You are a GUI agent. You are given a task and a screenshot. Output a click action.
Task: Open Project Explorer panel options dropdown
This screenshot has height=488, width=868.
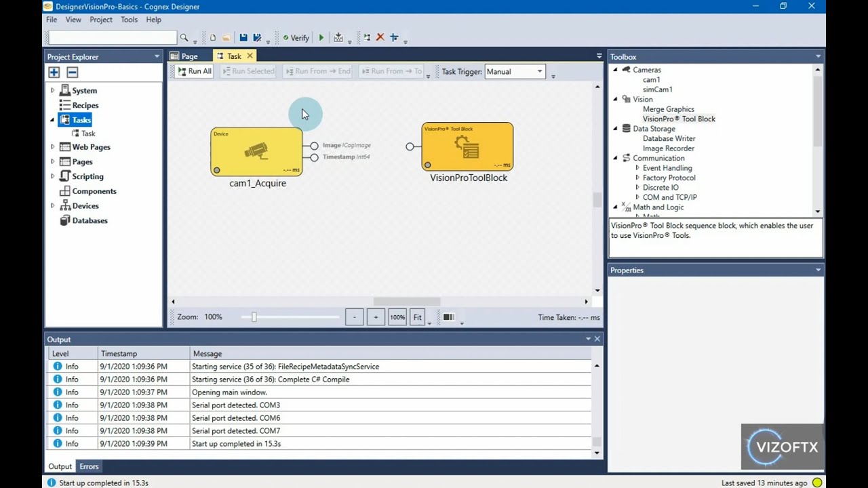[x=157, y=57]
